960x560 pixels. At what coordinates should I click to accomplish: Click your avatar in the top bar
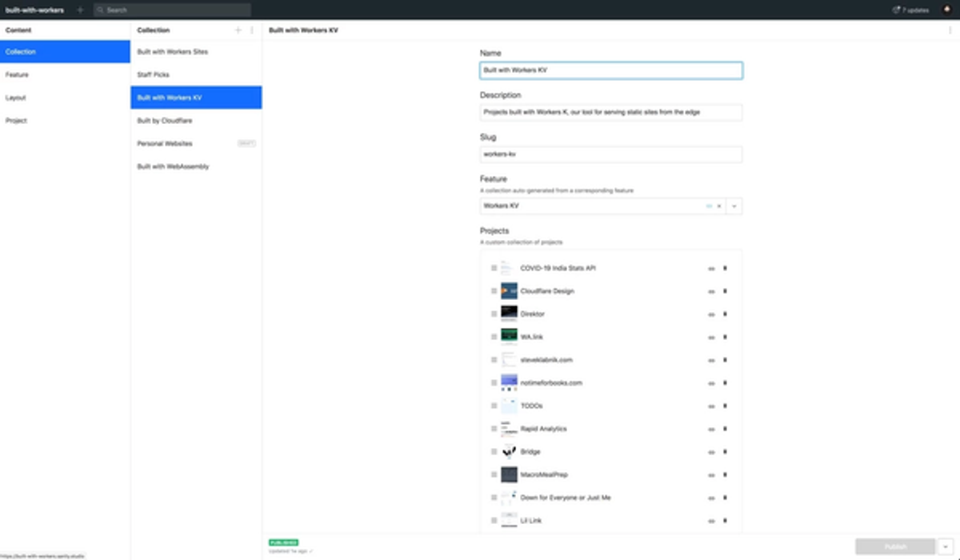pyautogui.click(x=947, y=9)
